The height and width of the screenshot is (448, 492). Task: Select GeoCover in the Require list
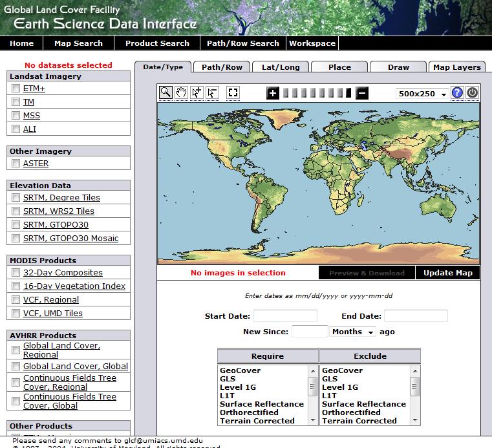[x=240, y=370]
